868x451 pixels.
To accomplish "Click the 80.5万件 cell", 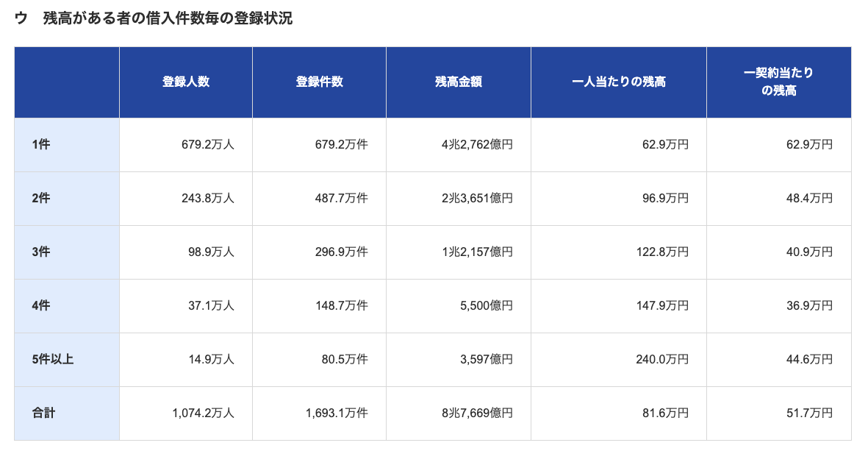I will coord(320,360).
